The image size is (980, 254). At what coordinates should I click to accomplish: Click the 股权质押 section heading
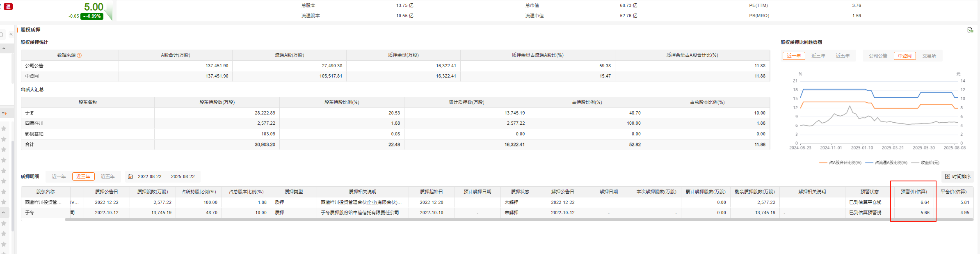(30, 30)
